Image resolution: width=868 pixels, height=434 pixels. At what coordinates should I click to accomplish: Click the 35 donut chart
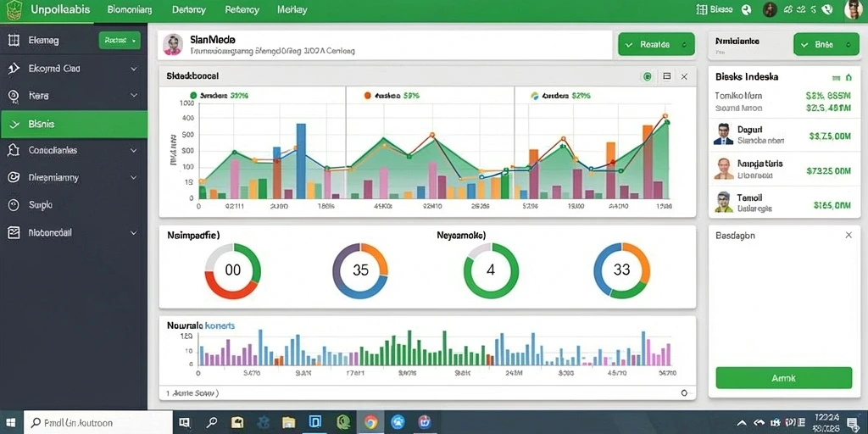click(359, 270)
